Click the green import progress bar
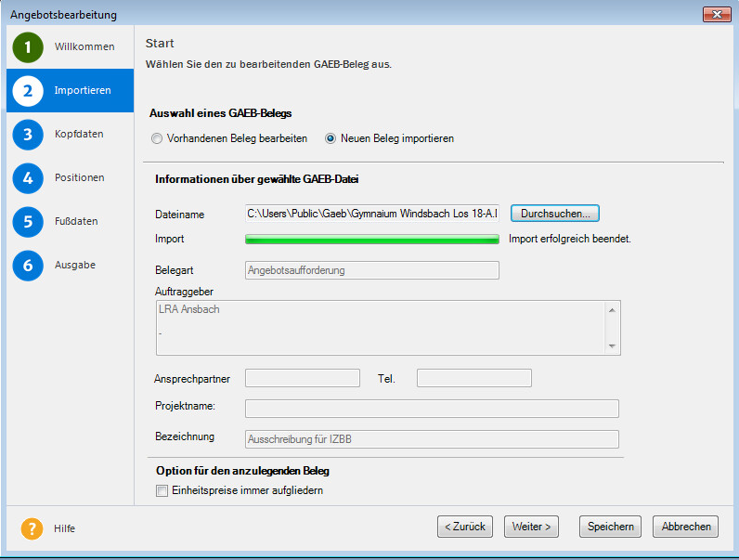Viewport: 739px width, 560px height. [x=371, y=240]
